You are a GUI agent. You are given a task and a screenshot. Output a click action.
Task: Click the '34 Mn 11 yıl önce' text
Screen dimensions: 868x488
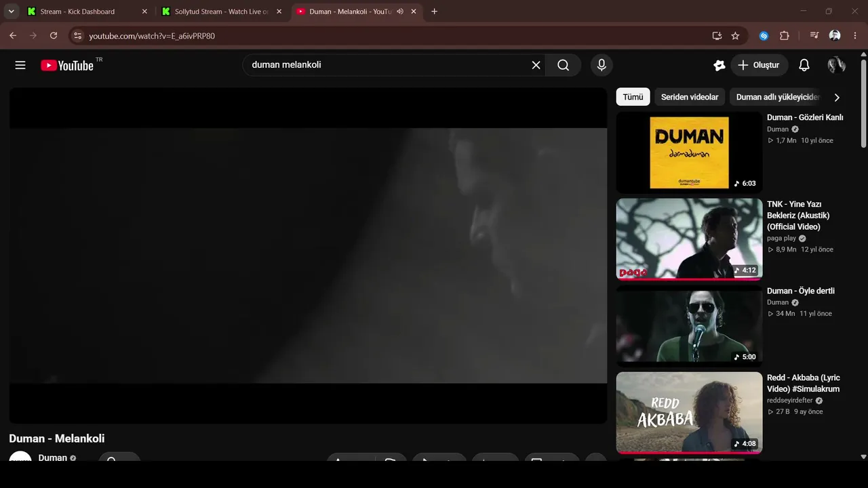click(x=800, y=314)
